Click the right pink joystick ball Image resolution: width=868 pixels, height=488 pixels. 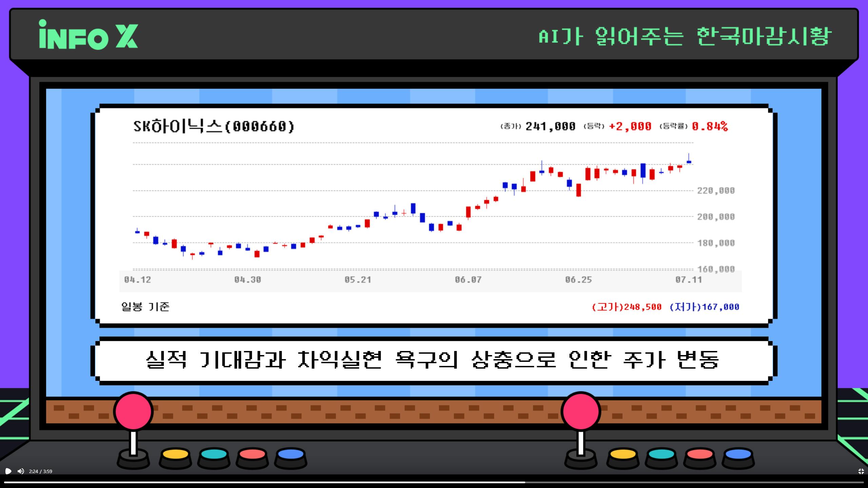(580, 411)
